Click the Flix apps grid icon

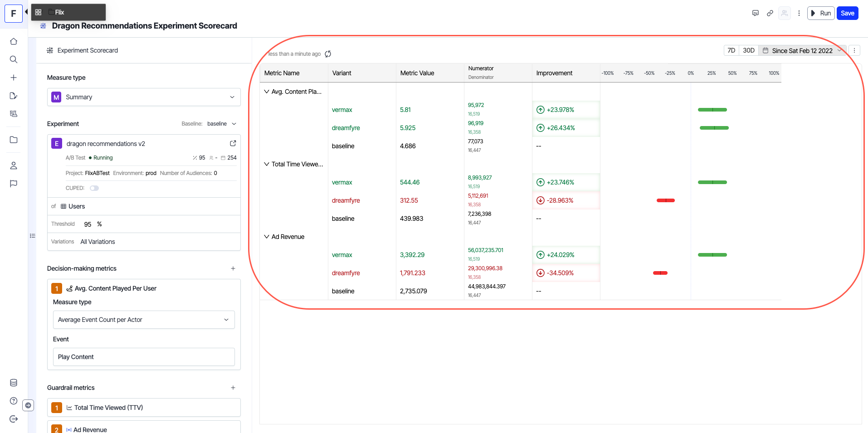tap(39, 12)
